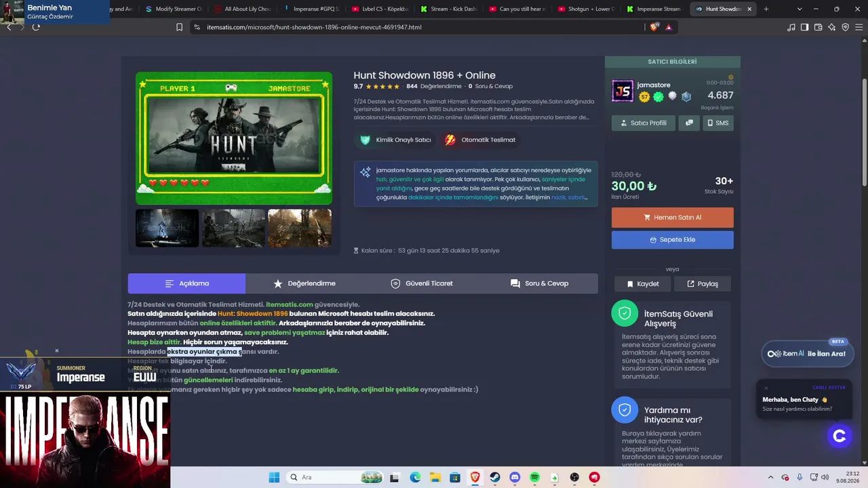Viewport: 868px width, 488px height.
Task: Select the dark street screenshot thumbnail
Action: pos(167,228)
